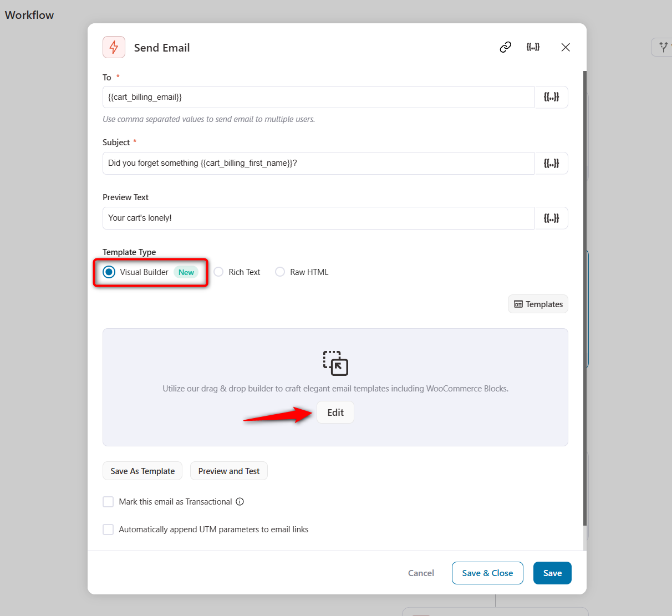Open the global merge tags icon near the close button
Viewport: 672px width, 616px height.
tap(533, 47)
